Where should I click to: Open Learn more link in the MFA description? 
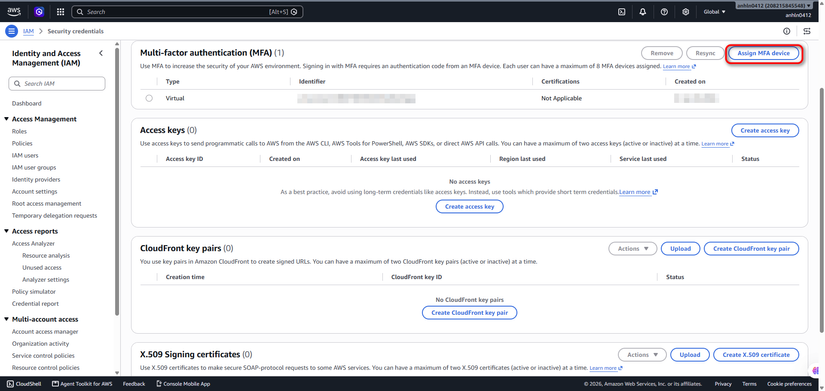[679, 67]
